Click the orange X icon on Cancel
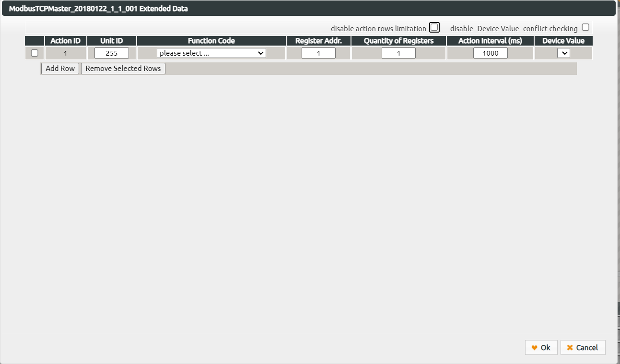 570,347
